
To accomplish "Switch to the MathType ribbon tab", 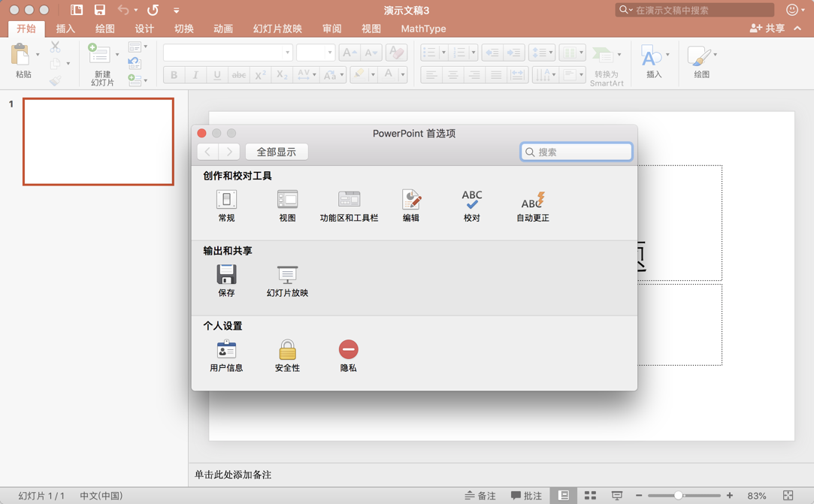I will point(422,29).
